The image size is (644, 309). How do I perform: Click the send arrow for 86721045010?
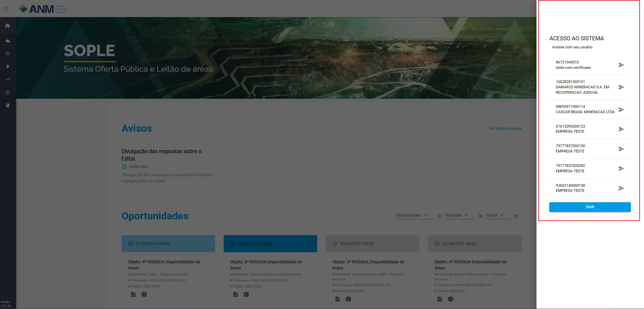click(x=621, y=65)
